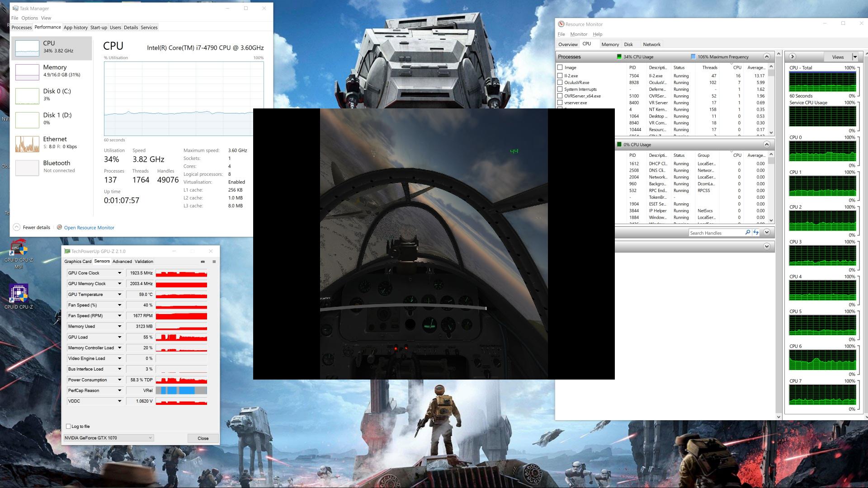
Task: Click GPU Load red sensor graph
Action: click(181, 337)
